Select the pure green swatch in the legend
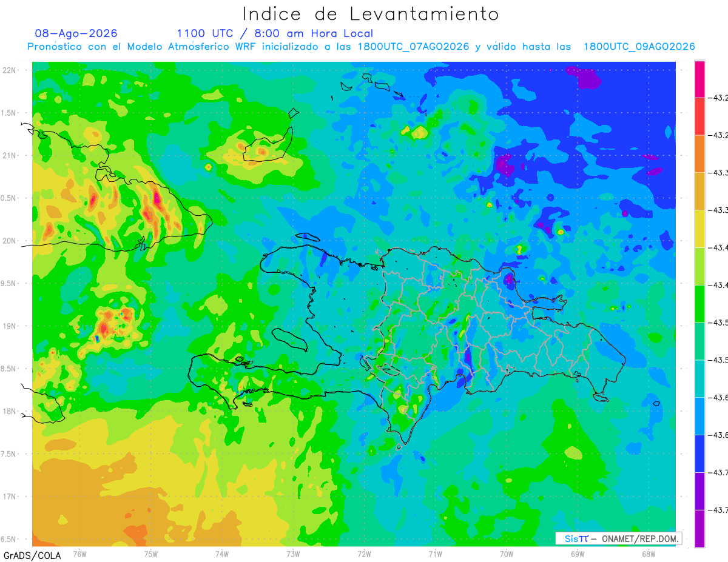Viewport: 728px width, 562px height. tap(699, 304)
